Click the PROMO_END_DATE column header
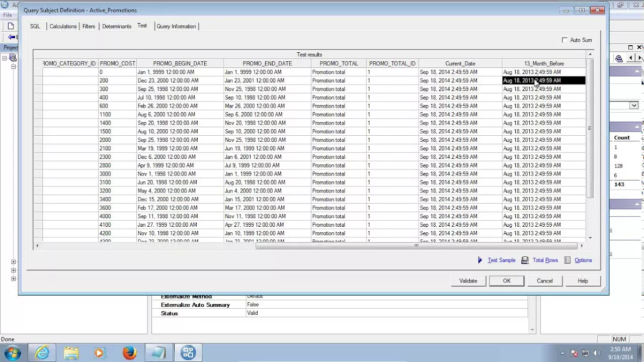This screenshot has height=362, width=644. point(267,63)
